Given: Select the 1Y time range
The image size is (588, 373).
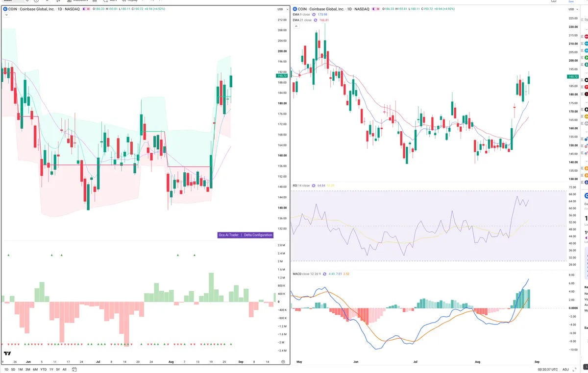Looking at the screenshot, I should click(51, 369).
